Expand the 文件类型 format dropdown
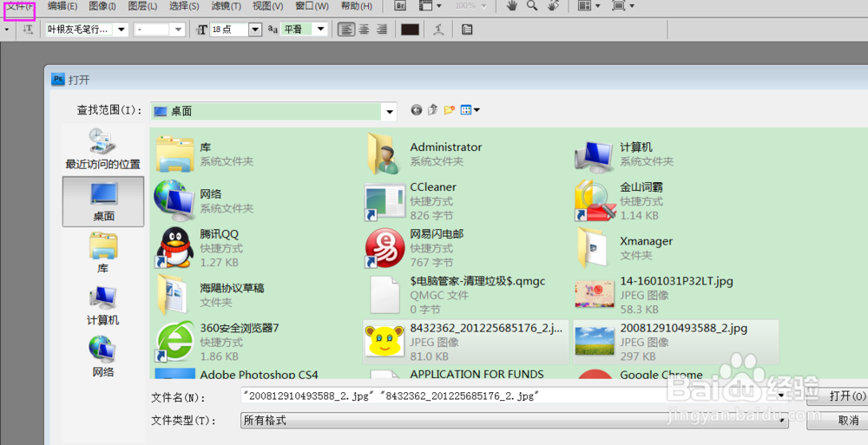868x445 pixels. coord(783,420)
